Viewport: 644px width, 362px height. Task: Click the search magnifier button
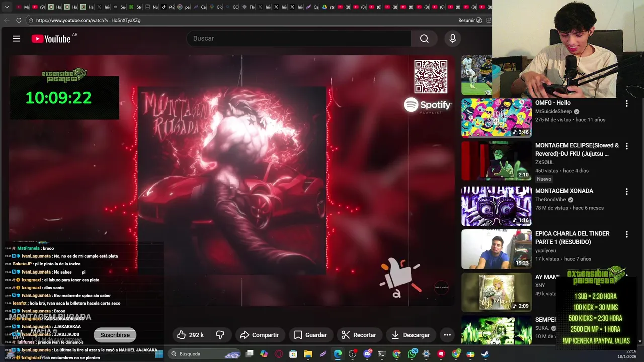tap(424, 39)
